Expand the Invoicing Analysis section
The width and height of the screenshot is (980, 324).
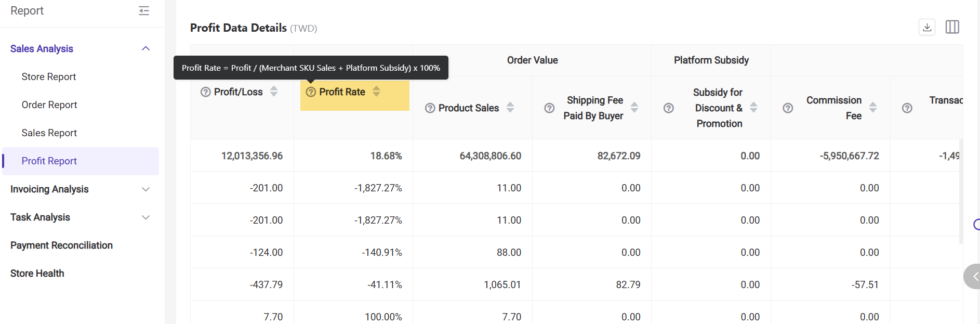[146, 189]
